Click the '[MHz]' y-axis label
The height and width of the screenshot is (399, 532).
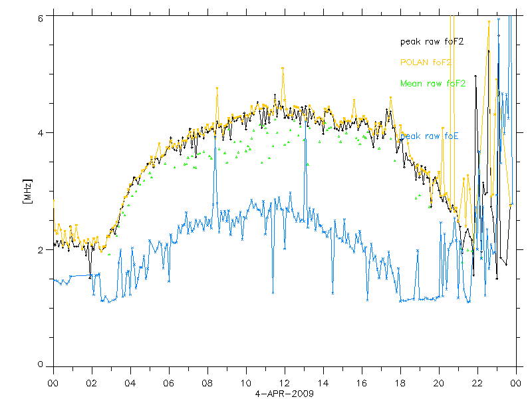click(27, 192)
